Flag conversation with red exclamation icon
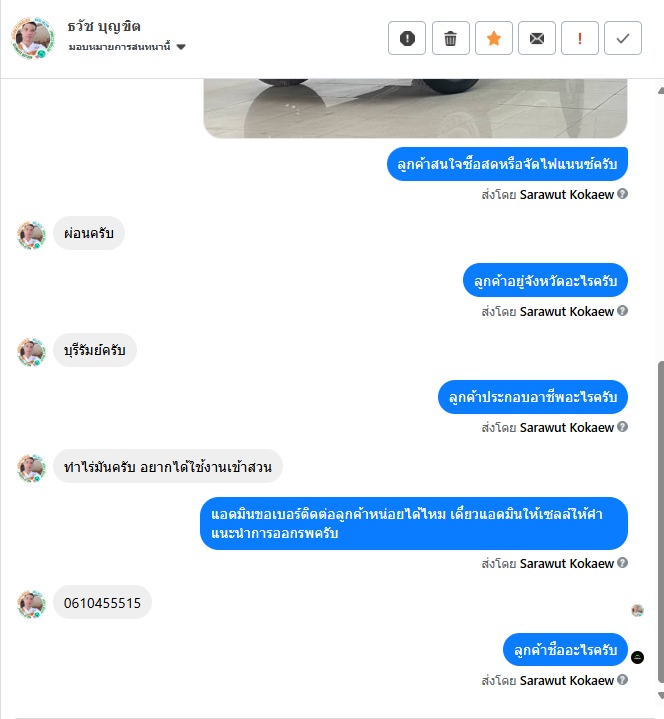Viewport: 664px width, 719px height. click(x=580, y=38)
